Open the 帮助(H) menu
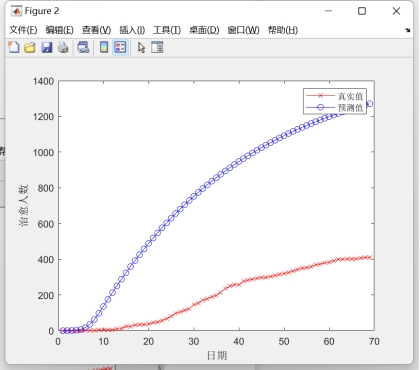This screenshot has height=370, width=420. point(283,30)
